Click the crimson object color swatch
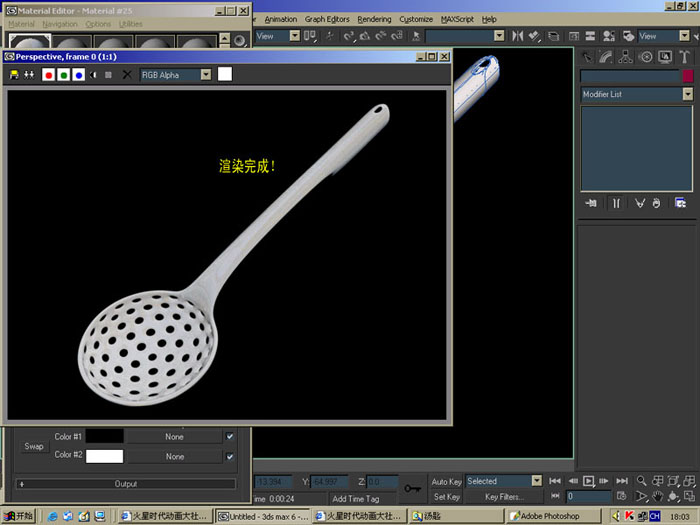Viewport: 700px width, 525px height. point(688,76)
